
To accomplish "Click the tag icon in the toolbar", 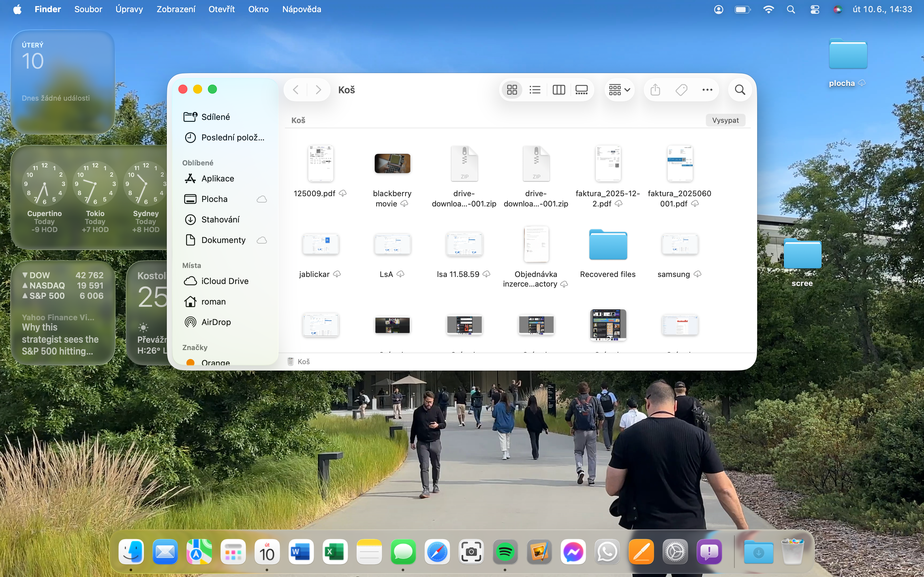I will click(x=681, y=90).
